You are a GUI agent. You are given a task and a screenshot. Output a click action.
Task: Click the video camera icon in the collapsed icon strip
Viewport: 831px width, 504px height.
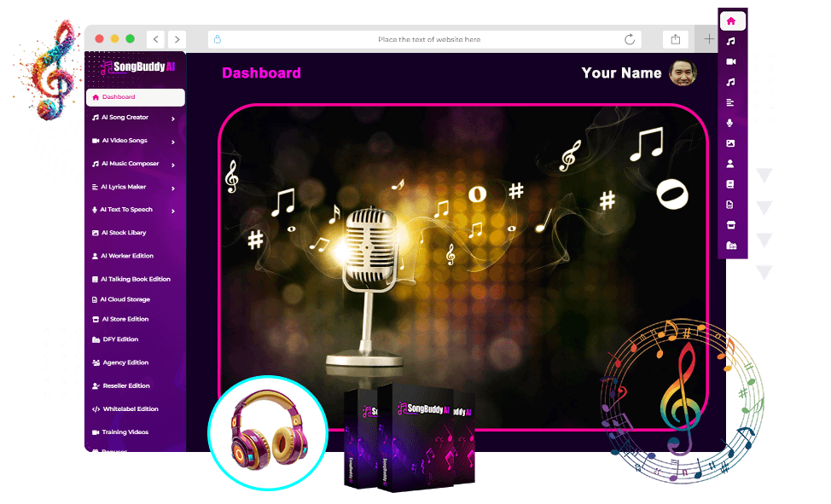point(731,61)
